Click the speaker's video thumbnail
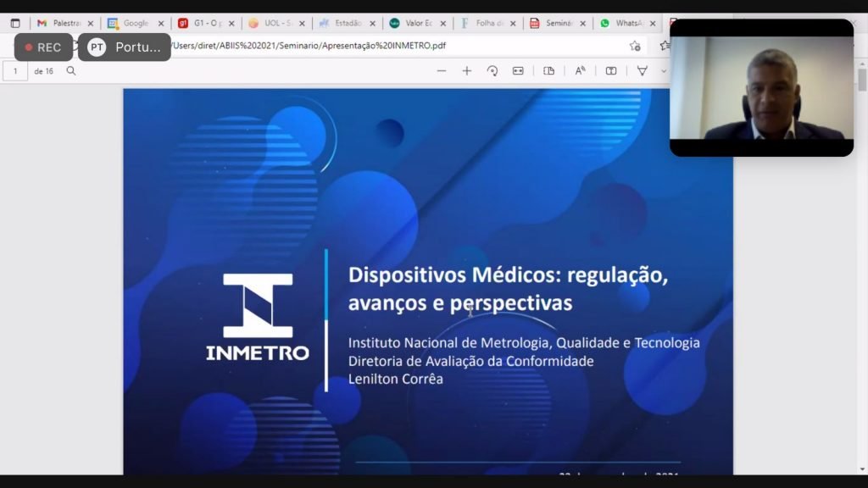 tap(761, 88)
